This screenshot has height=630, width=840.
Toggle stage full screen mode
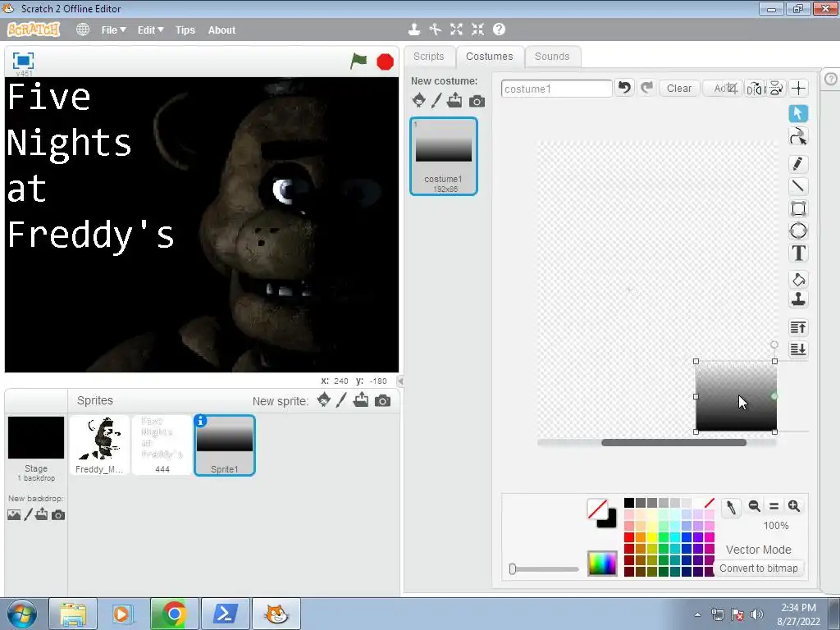(x=23, y=61)
